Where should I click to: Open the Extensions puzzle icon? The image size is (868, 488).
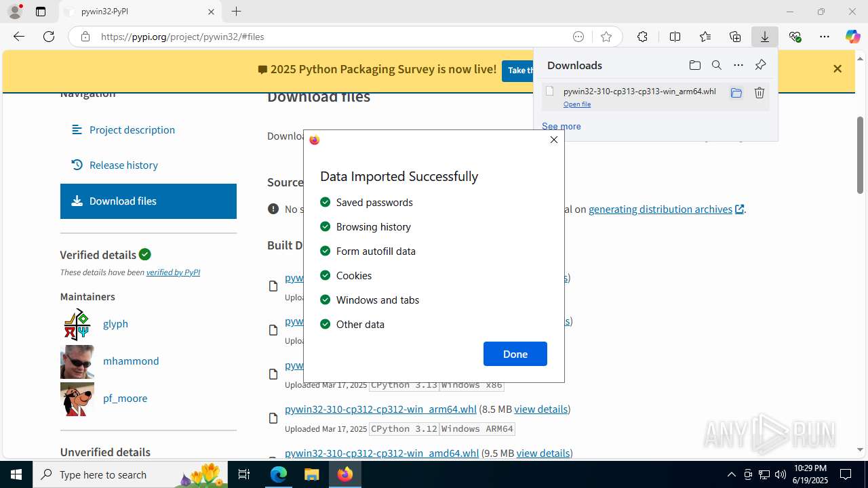[642, 37]
